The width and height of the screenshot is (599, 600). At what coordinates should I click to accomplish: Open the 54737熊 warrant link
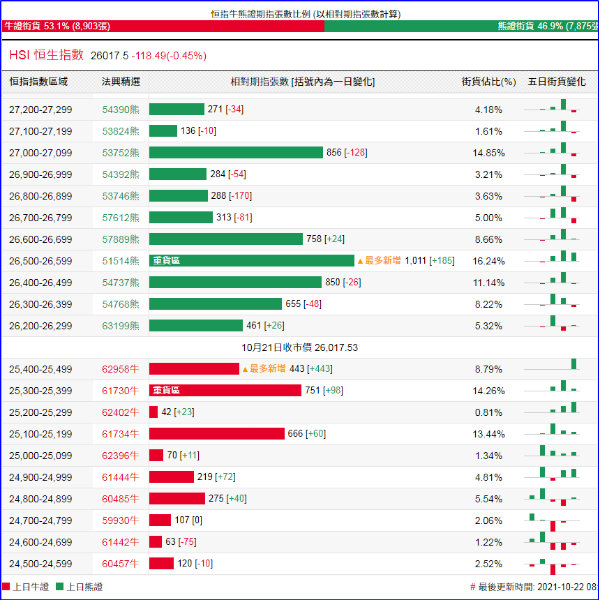point(121,283)
